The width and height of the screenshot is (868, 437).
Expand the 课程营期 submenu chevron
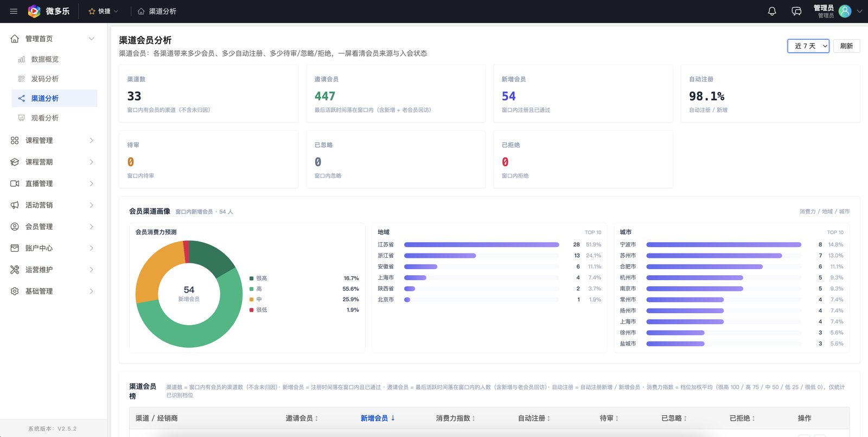(x=92, y=162)
